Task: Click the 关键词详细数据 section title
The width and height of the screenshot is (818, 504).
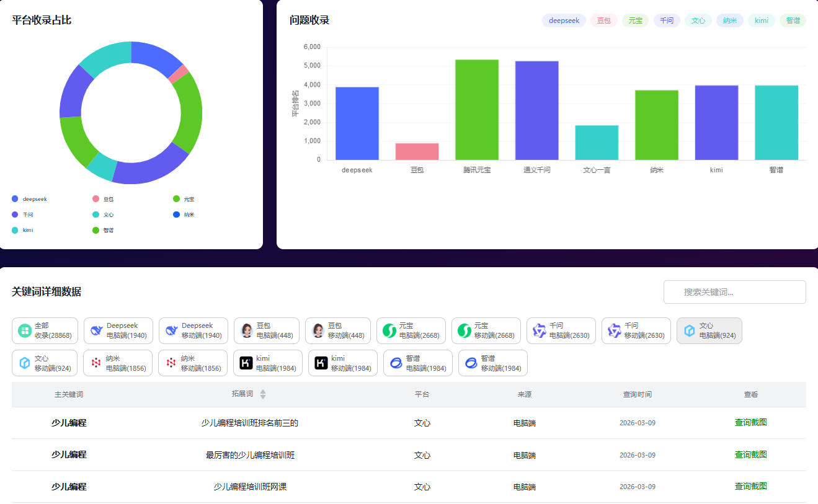Action: 47,292
